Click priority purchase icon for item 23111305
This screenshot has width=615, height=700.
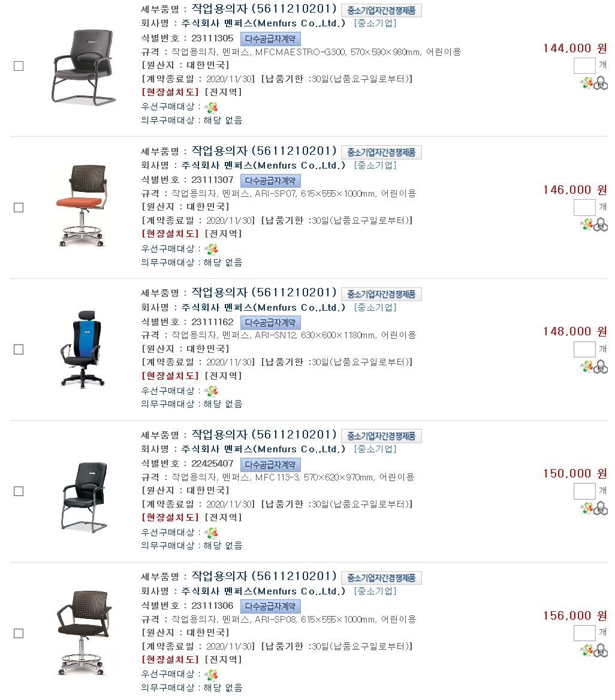(x=211, y=107)
